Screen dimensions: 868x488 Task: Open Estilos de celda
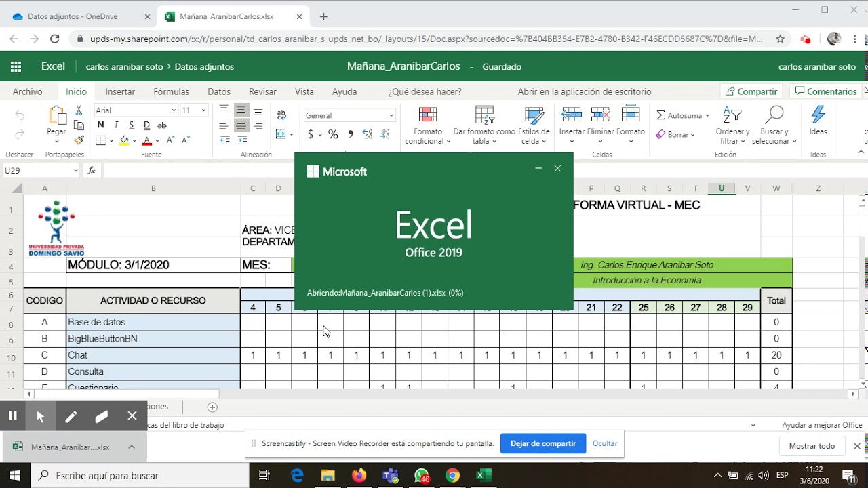(534, 126)
